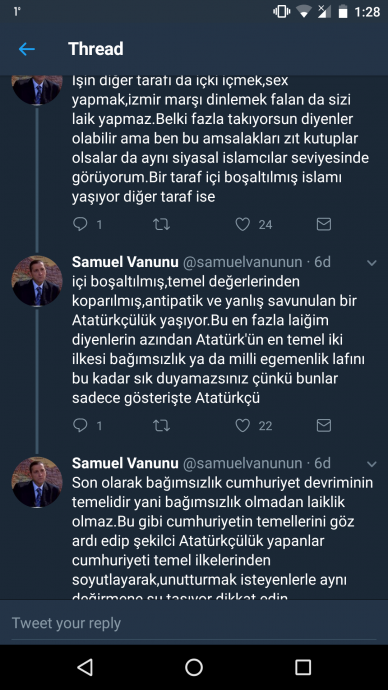Share via envelope icon on 22-likes tweet
Viewport: 388px width, 690px height.
324,425
